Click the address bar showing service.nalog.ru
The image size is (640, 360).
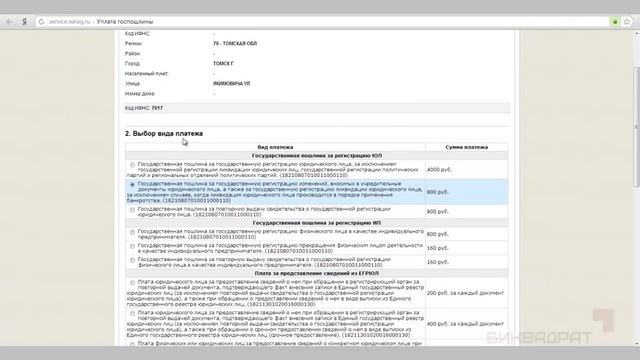(x=322, y=22)
